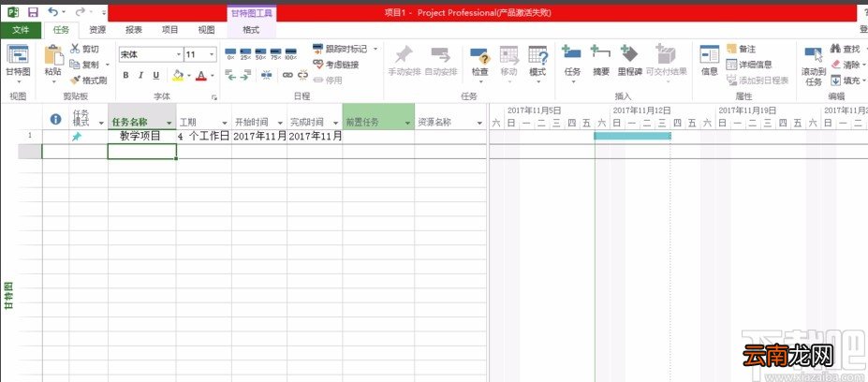Screen dimensions: 868x382
Task: Click Manually Schedule (手动安排) pin
Action: tap(405, 61)
